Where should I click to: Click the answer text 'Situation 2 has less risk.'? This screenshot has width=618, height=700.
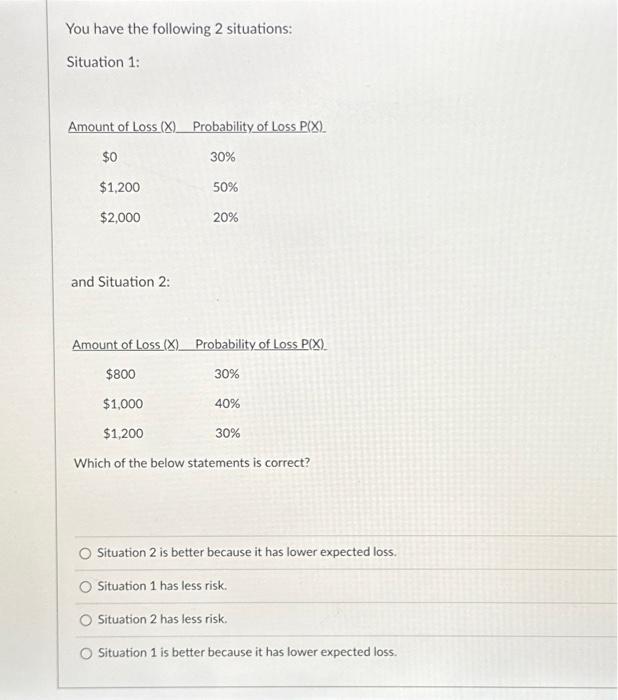click(x=163, y=619)
